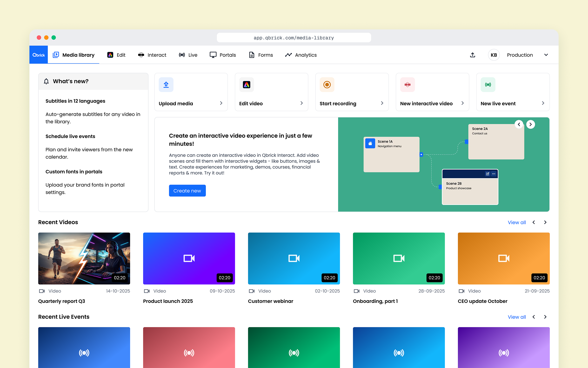This screenshot has height=368, width=588.
Task: Go to previous Recent Live Events page
Action: pos(534,317)
